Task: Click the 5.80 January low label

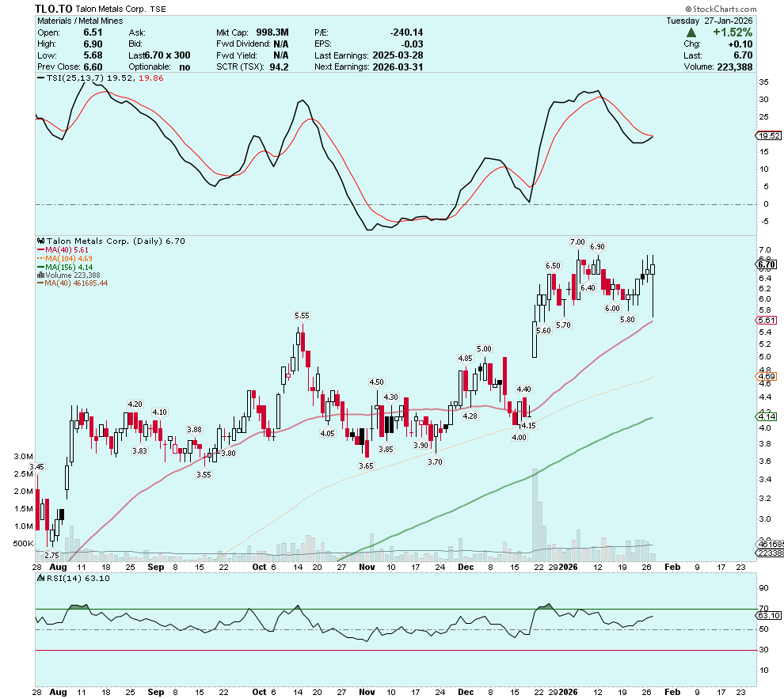Action: point(627,319)
